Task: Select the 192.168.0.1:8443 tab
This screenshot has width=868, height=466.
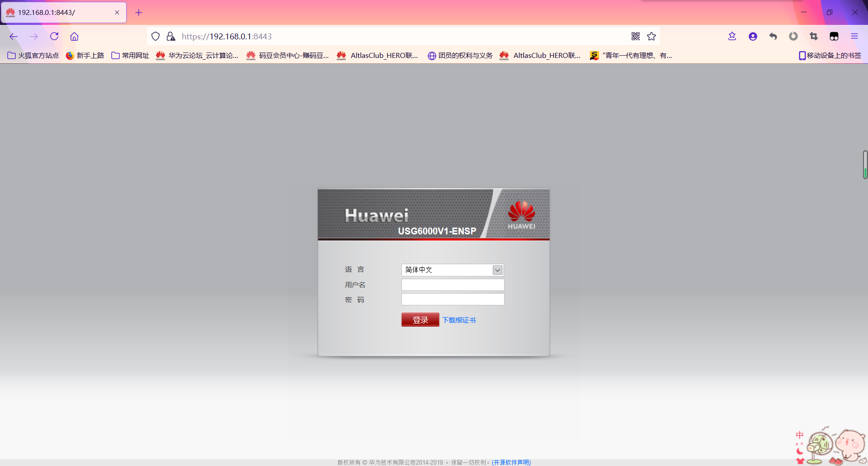Action: 64,13
